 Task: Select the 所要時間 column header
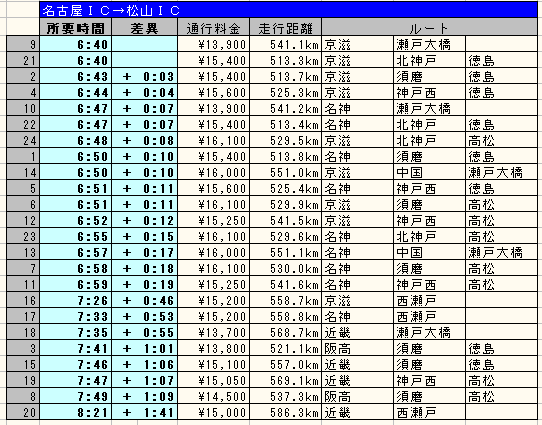(76, 27)
